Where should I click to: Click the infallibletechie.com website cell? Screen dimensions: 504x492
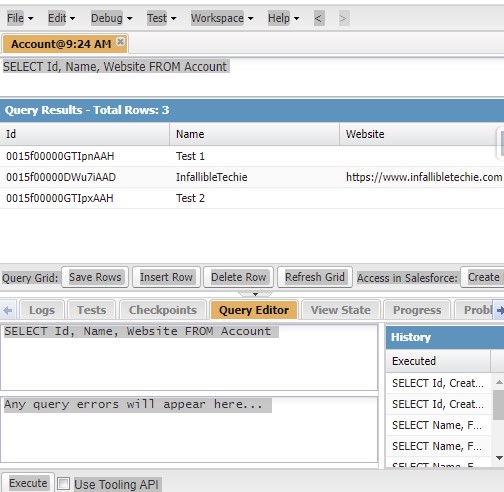422,177
